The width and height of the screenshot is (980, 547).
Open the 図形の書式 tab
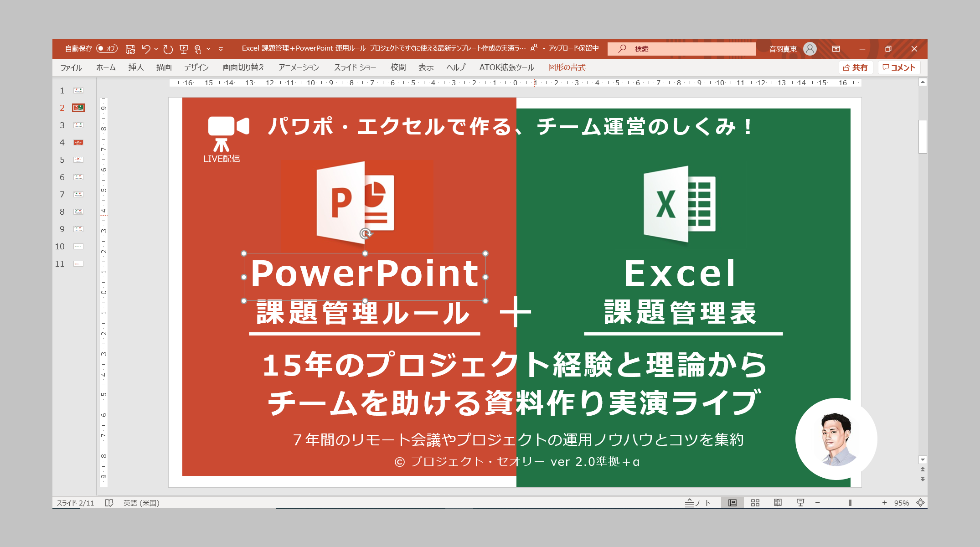point(567,67)
